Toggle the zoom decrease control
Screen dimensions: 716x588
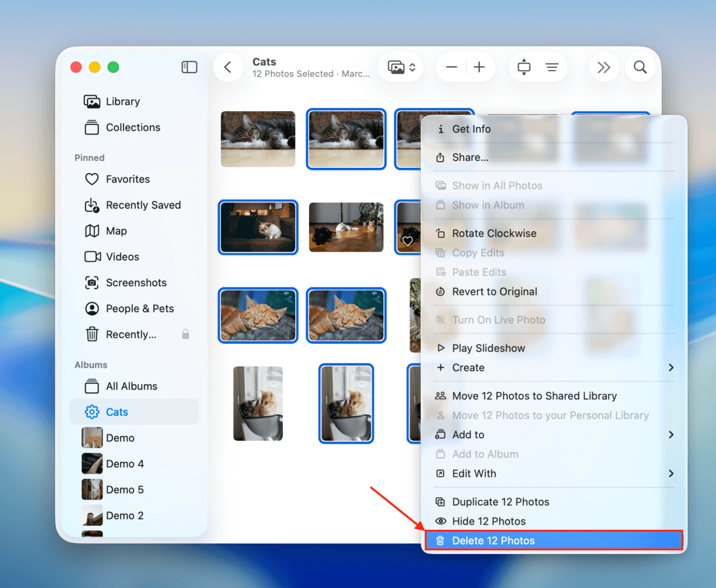pyautogui.click(x=451, y=67)
